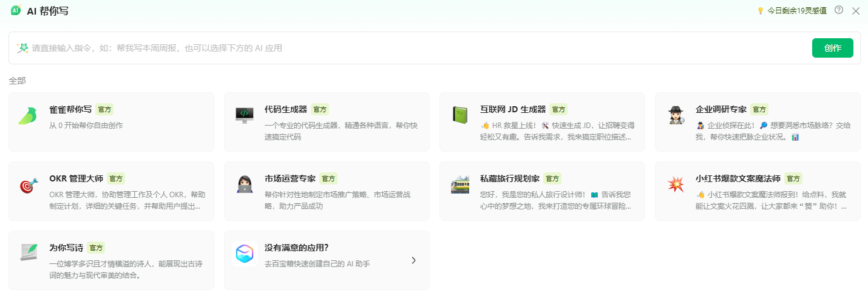868x301 pixels.
Task: Select the 全部 category label
Action: click(x=18, y=81)
